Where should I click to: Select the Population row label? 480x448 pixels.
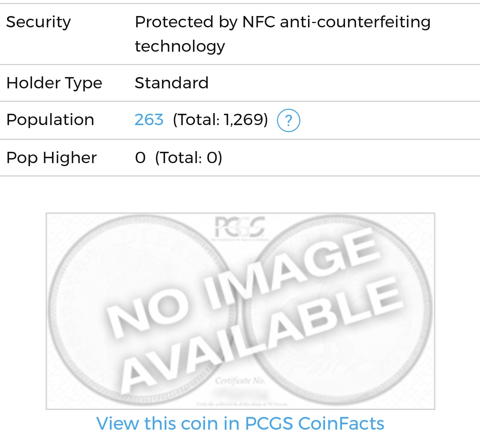(x=50, y=120)
